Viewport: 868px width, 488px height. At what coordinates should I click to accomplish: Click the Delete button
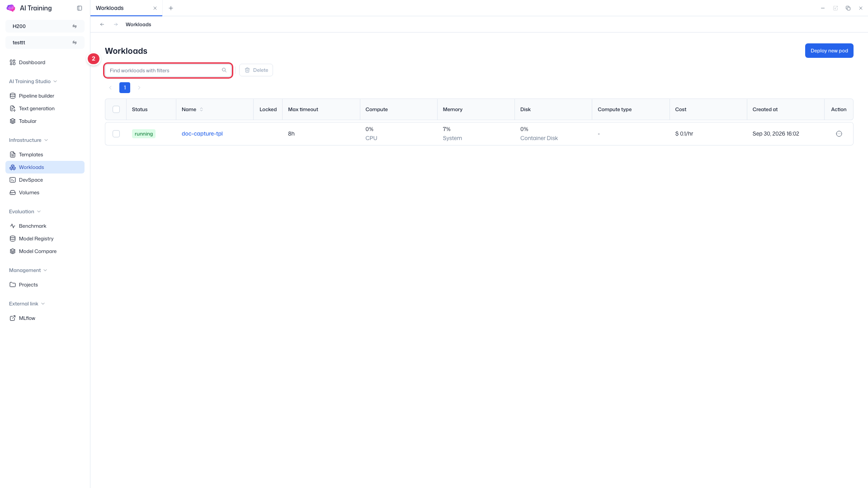click(256, 70)
